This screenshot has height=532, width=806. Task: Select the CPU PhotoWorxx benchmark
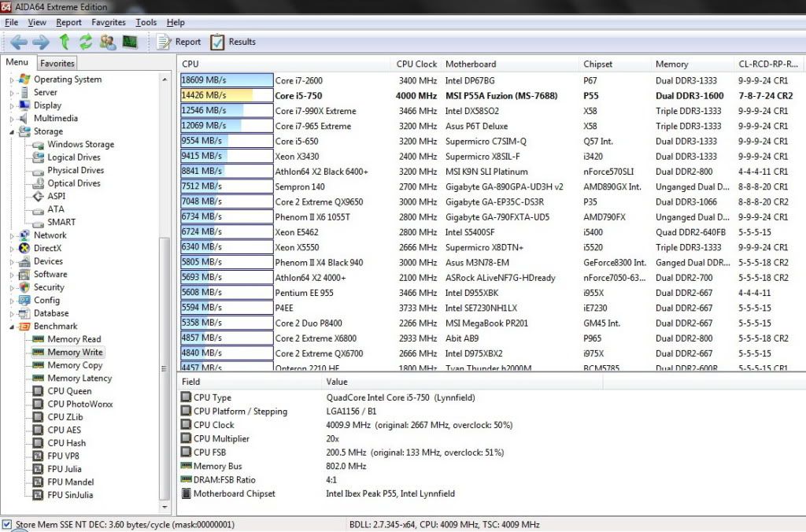(x=80, y=404)
